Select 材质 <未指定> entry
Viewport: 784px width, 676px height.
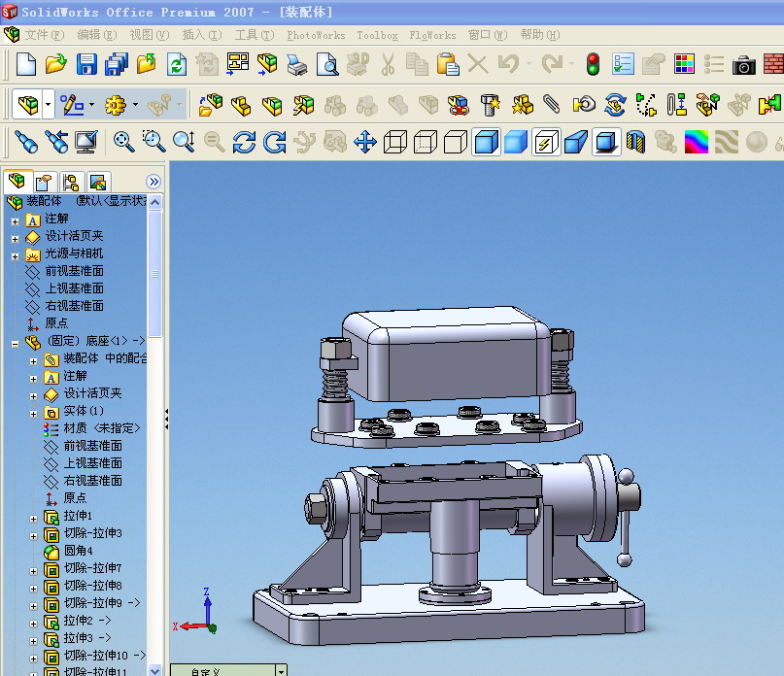(x=101, y=428)
